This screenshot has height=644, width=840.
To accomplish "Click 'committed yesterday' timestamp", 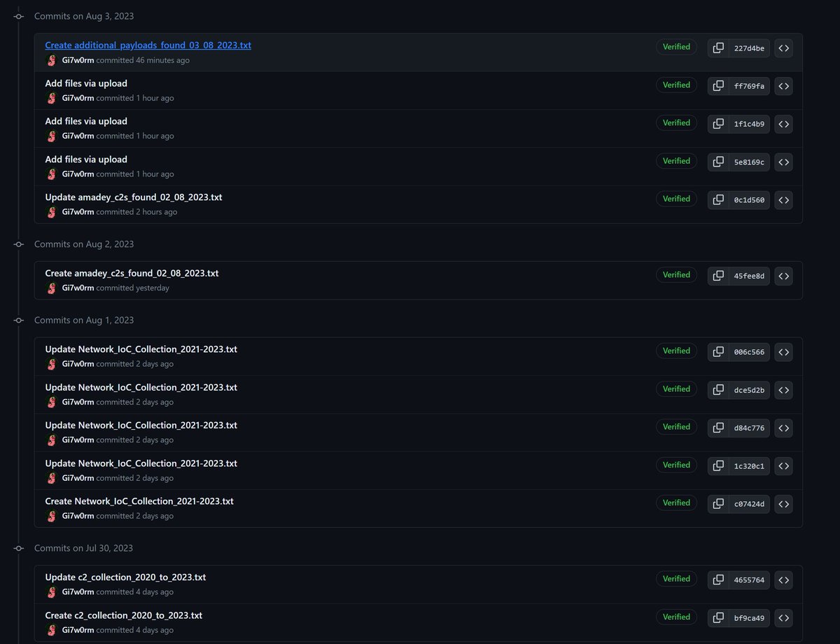I will [133, 288].
